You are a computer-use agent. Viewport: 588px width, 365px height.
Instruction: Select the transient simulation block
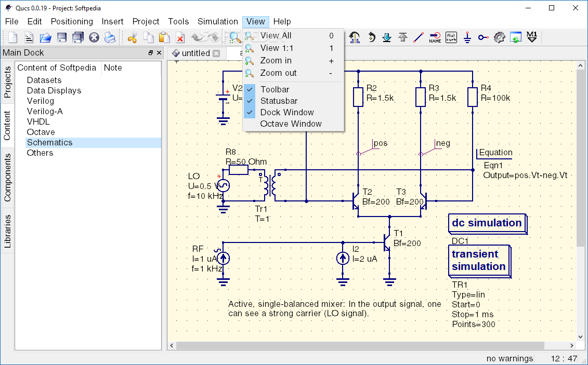pyautogui.click(x=479, y=261)
